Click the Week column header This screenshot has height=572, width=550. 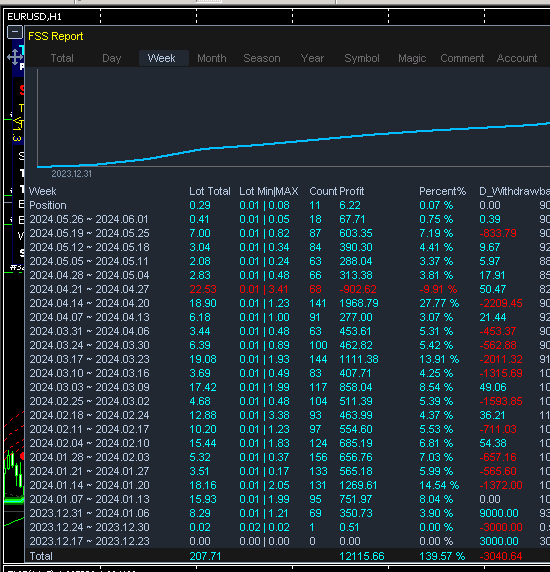(42, 191)
